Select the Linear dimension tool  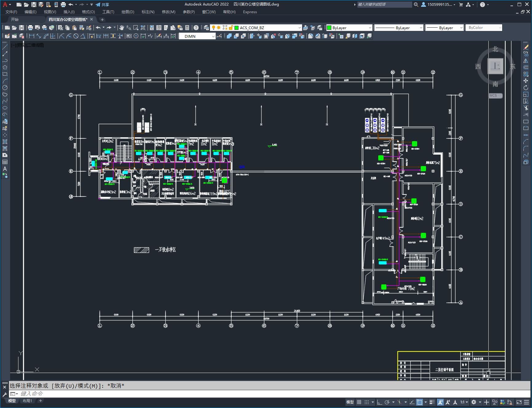(32, 36)
